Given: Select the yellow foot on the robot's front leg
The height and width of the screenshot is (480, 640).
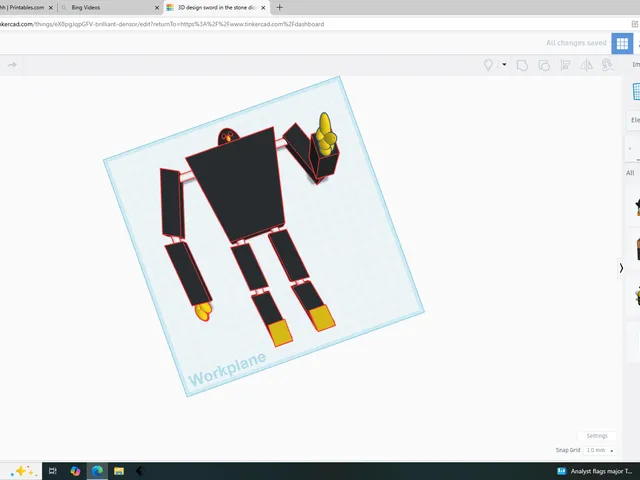Looking at the screenshot, I should (280, 333).
